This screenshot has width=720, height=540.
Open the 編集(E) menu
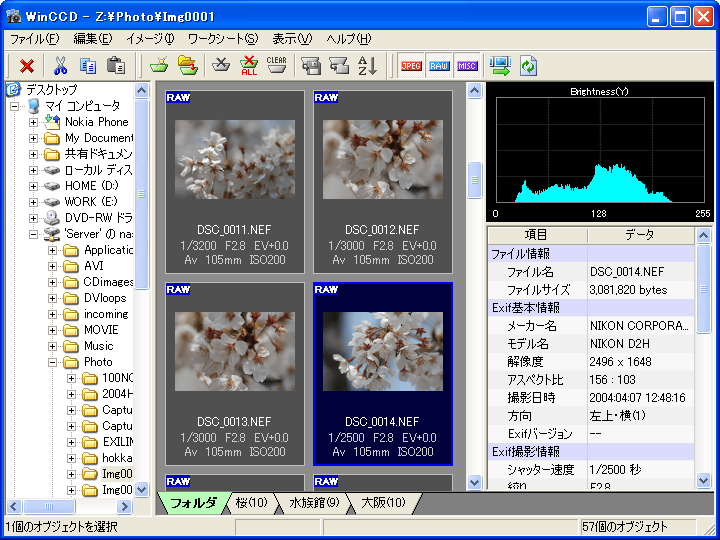click(x=93, y=39)
